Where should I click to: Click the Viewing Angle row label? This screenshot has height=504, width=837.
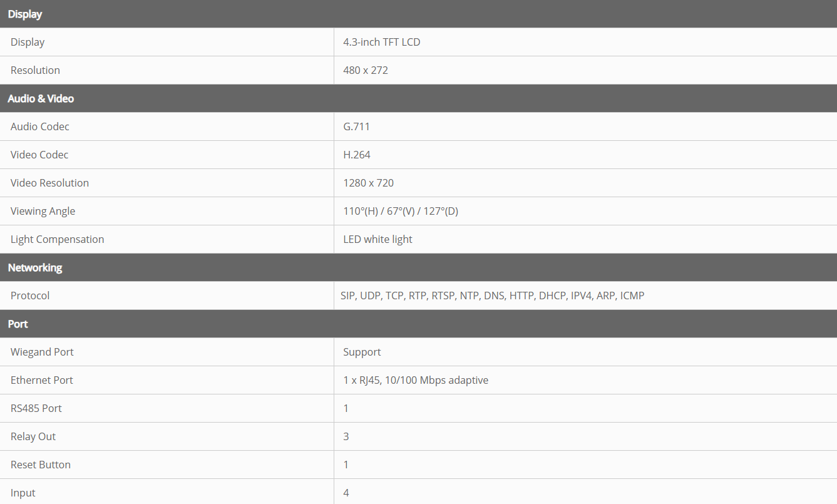43,212
